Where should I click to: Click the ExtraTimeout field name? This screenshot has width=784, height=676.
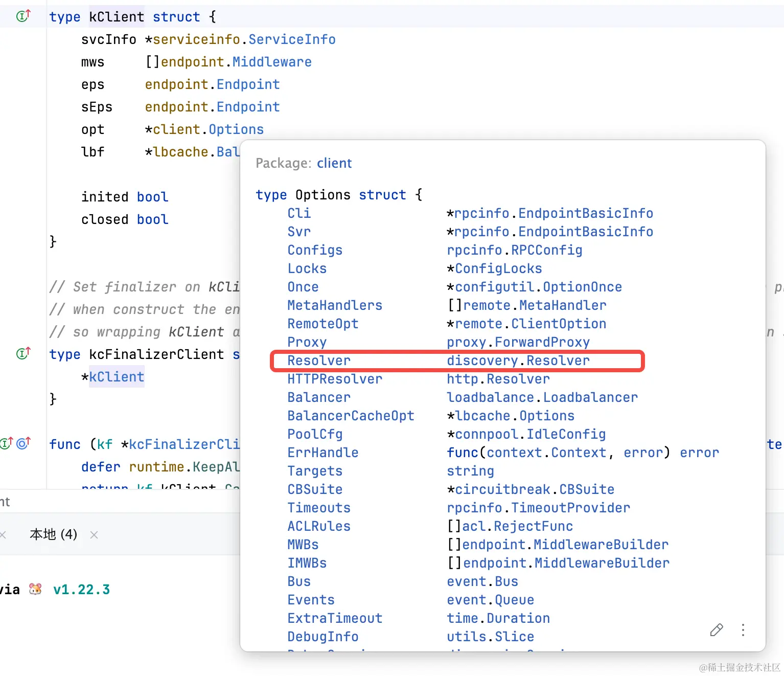click(x=335, y=618)
